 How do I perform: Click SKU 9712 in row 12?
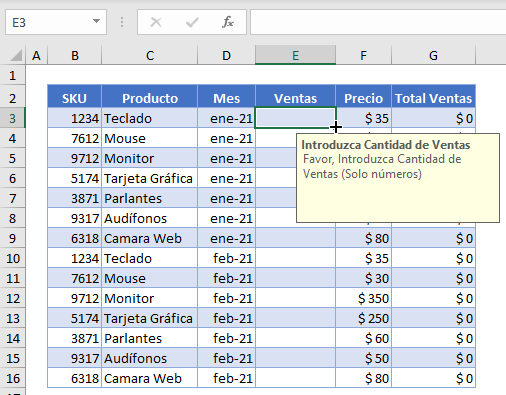click(x=74, y=298)
